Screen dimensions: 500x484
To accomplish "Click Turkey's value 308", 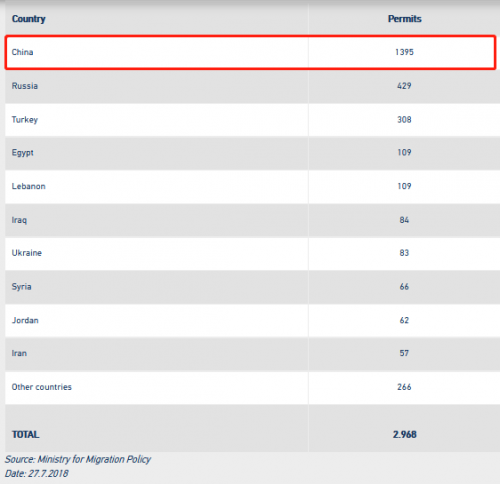I will tap(404, 120).
